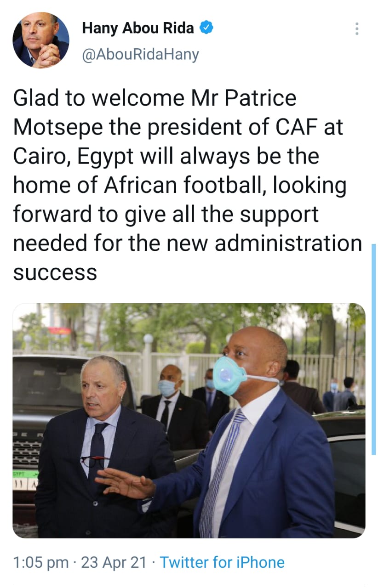Open the three-dot more options menu
The height and width of the screenshot is (588, 378).
pos(357,29)
